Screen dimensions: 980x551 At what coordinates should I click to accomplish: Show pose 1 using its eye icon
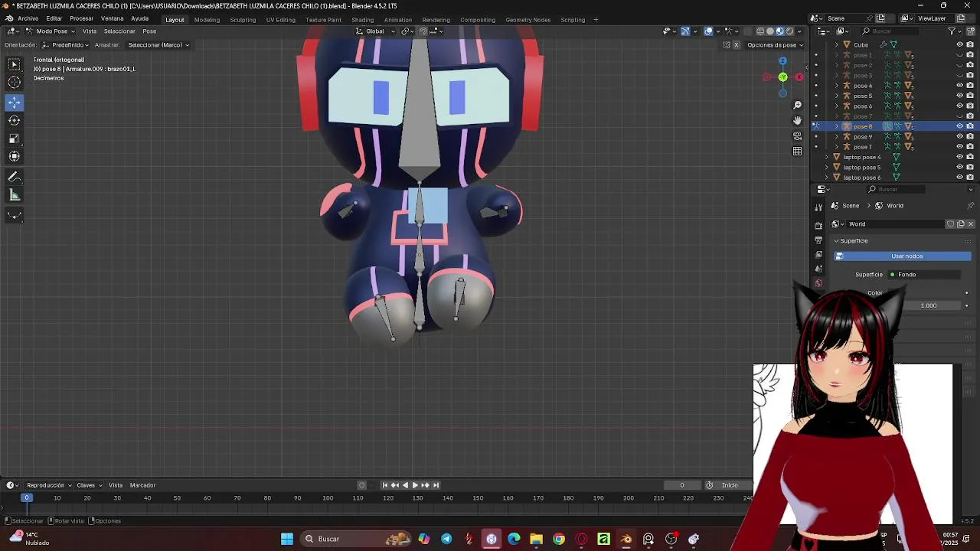click(x=959, y=55)
